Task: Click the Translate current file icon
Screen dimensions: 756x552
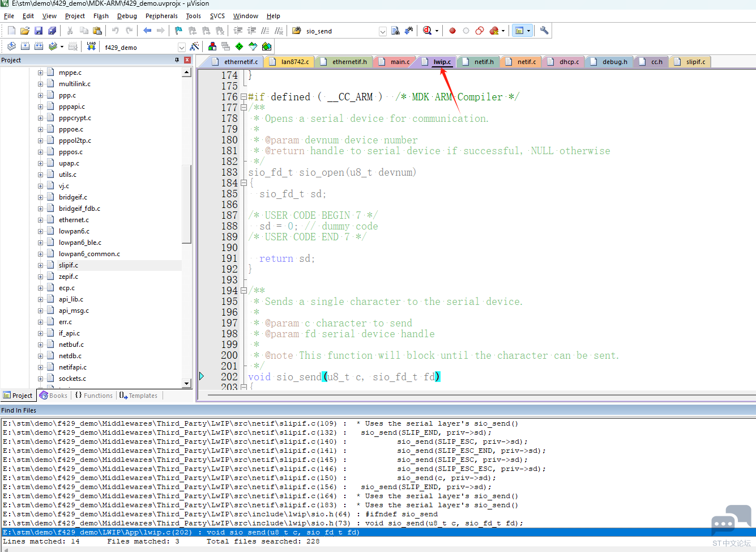Action: point(11,46)
